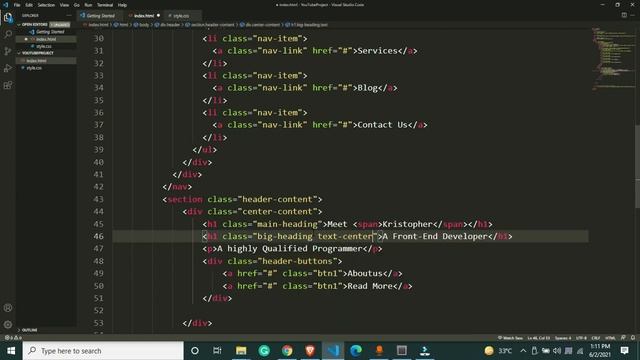Open style.css under YOUTUBEPROJECT folder

point(34,68)
